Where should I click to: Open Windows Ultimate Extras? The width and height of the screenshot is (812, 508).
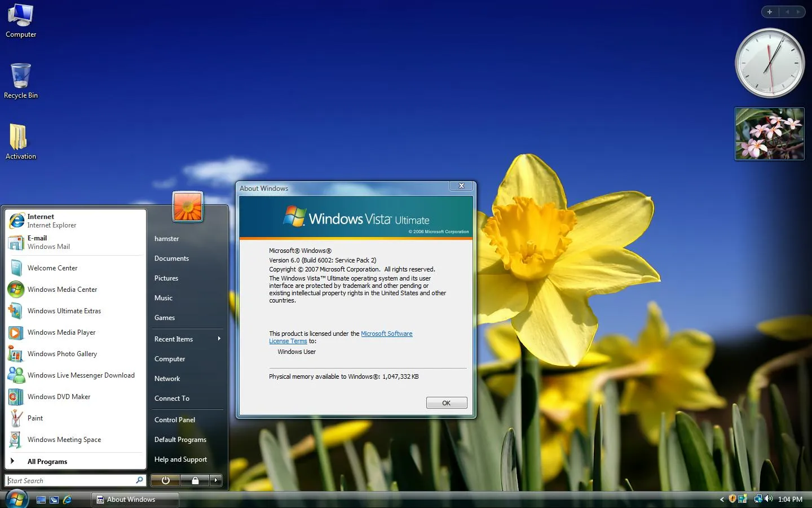[x=76, y=311]
